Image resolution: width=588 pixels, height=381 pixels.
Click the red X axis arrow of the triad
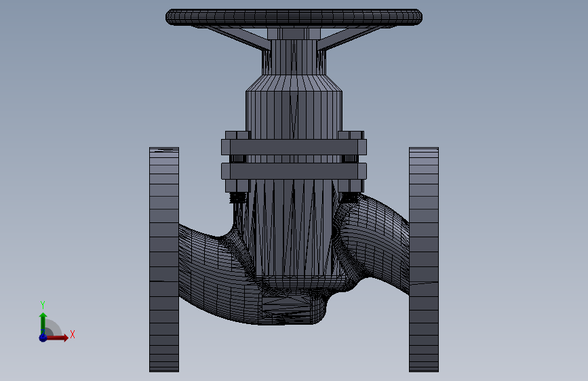(x=57, y=338)
